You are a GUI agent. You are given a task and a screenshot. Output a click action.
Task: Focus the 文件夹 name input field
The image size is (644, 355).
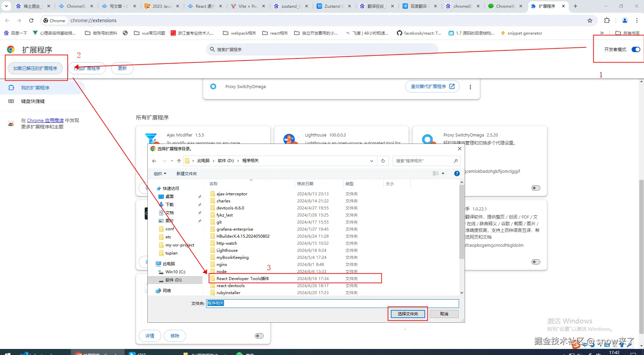click(x=332, y=303)
